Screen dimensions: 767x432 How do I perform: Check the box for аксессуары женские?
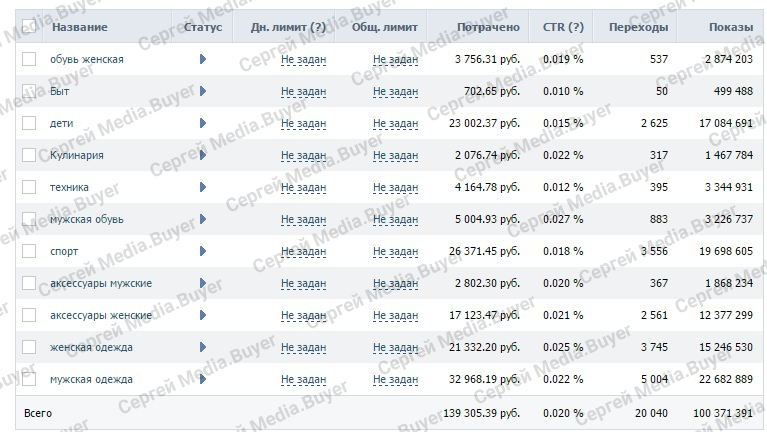tap(29, 315)
